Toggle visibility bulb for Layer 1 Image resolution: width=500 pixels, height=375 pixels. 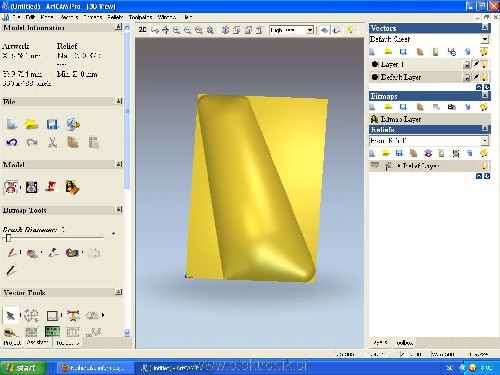(x=484, y=64)
